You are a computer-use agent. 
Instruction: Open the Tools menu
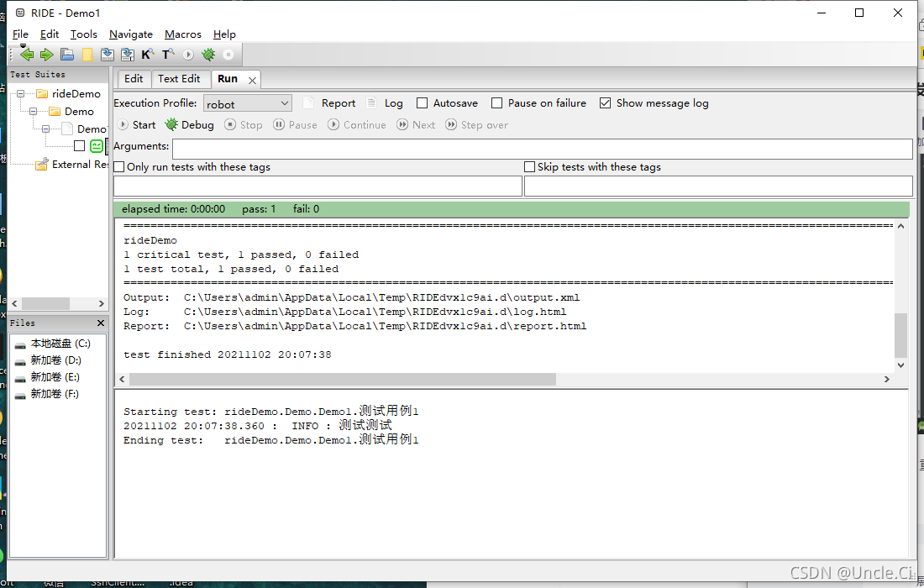click(x=83, y=34)
